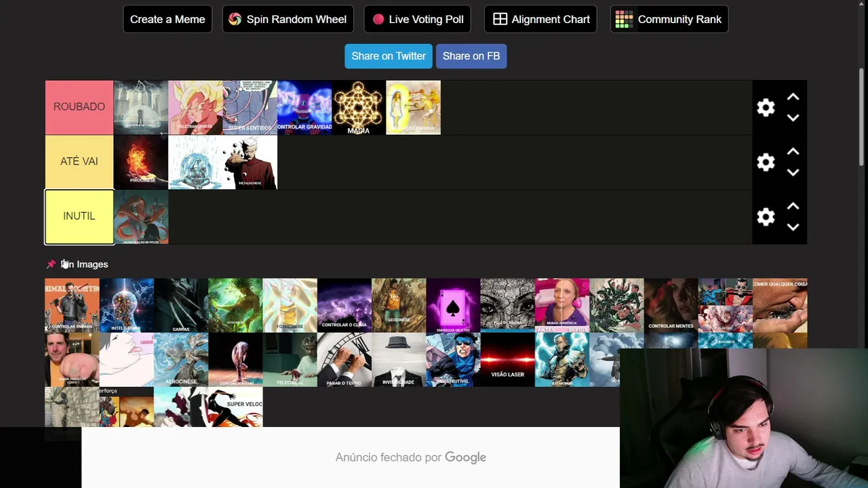Select Mudar Aparência image

[x=562, y=305]
